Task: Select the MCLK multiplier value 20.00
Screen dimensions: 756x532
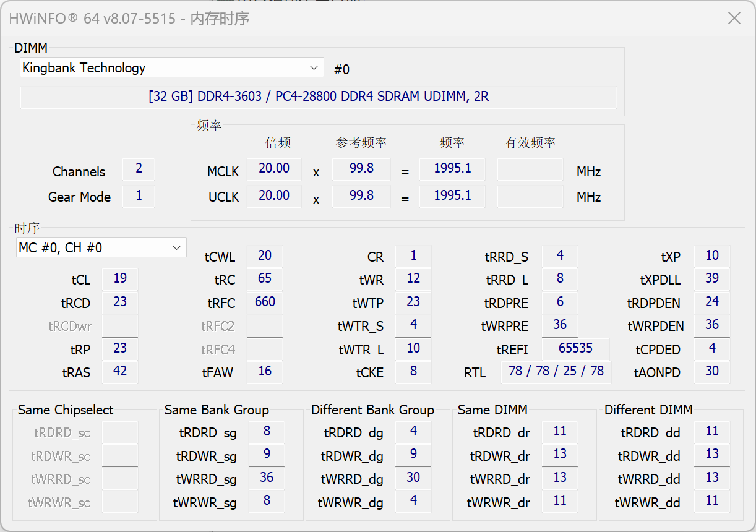Action: tap(274, 169)
